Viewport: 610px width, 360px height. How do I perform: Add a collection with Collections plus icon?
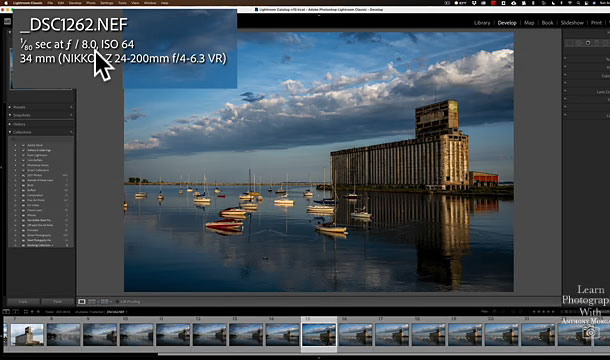pos(71,132)
